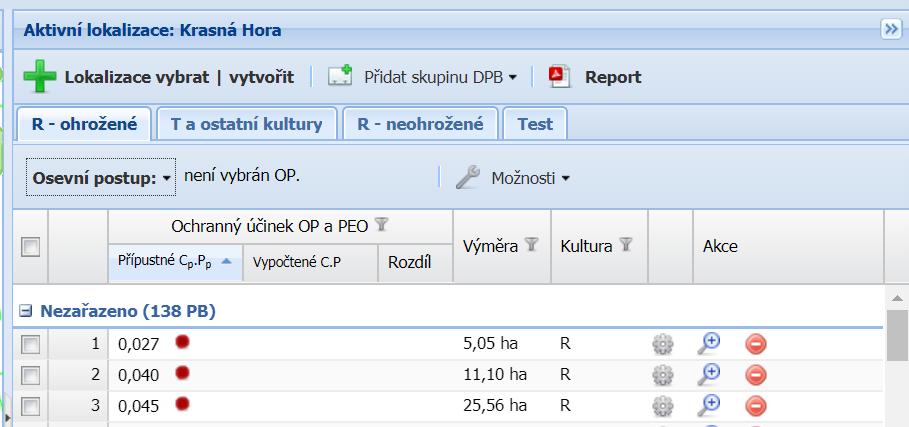This screenshot has height=427, width=909.
Task: Click the table scrollbar up arrow
Action: 897,297
